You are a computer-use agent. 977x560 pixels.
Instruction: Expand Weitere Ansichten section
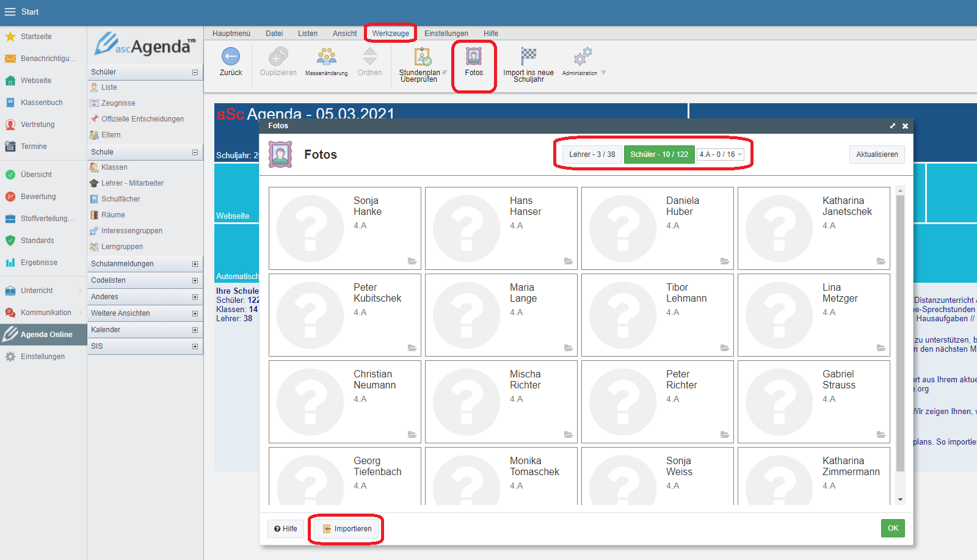click(195, 313)
